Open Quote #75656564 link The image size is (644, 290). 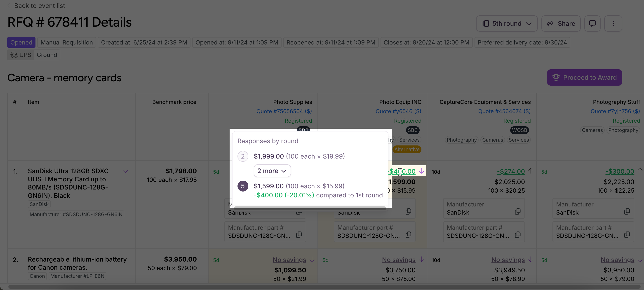(x=284, y=111)
